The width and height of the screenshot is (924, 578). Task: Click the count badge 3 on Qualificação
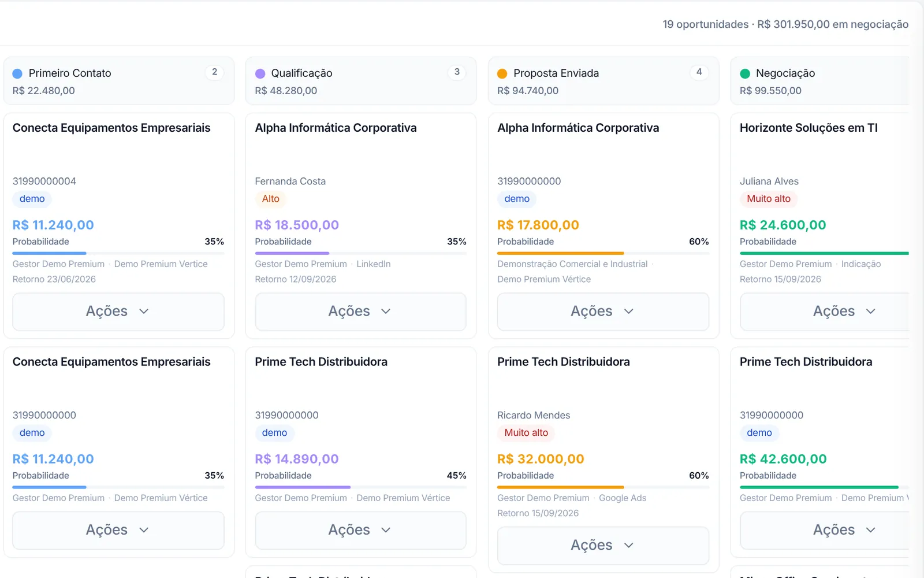point(457,72)
